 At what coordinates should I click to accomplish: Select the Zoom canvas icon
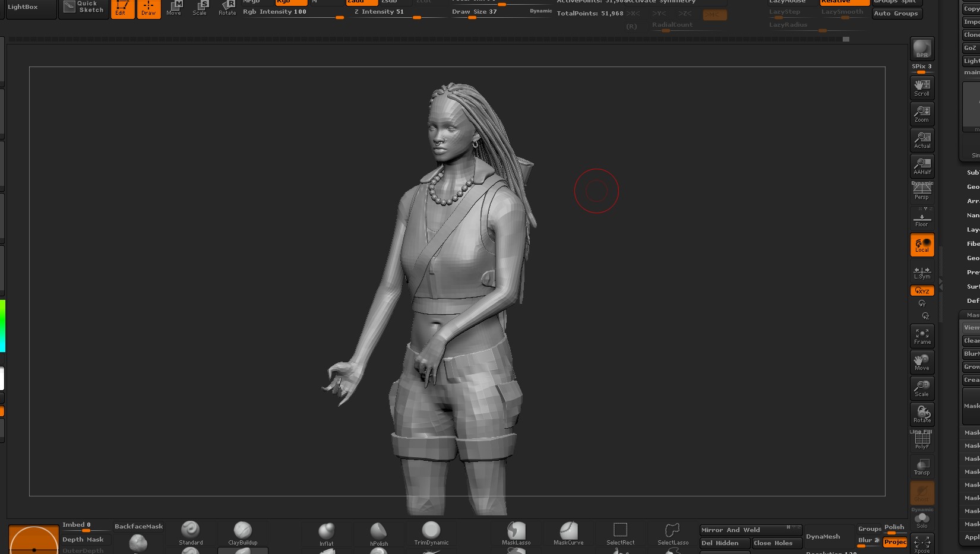922,114
